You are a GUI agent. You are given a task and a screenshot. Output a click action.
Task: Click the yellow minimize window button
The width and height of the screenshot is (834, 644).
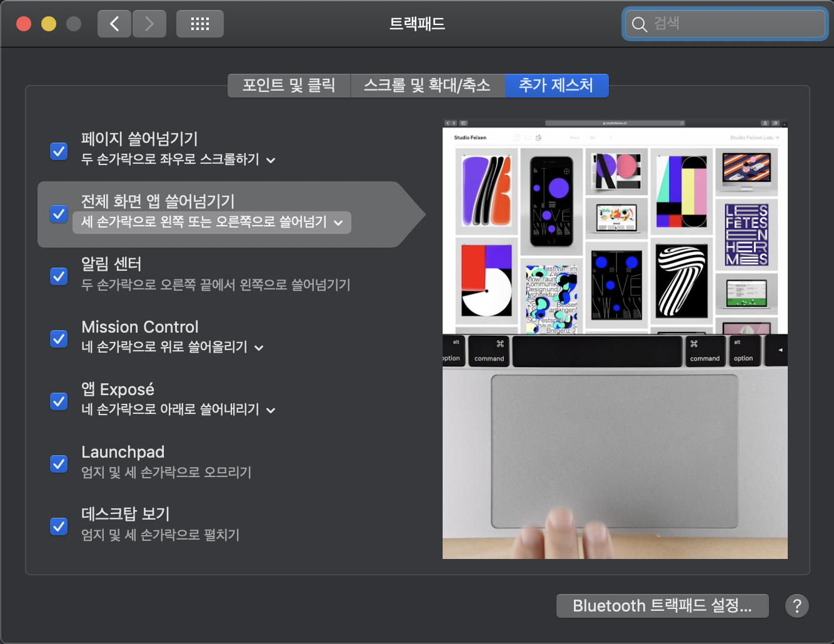[49, 24]
